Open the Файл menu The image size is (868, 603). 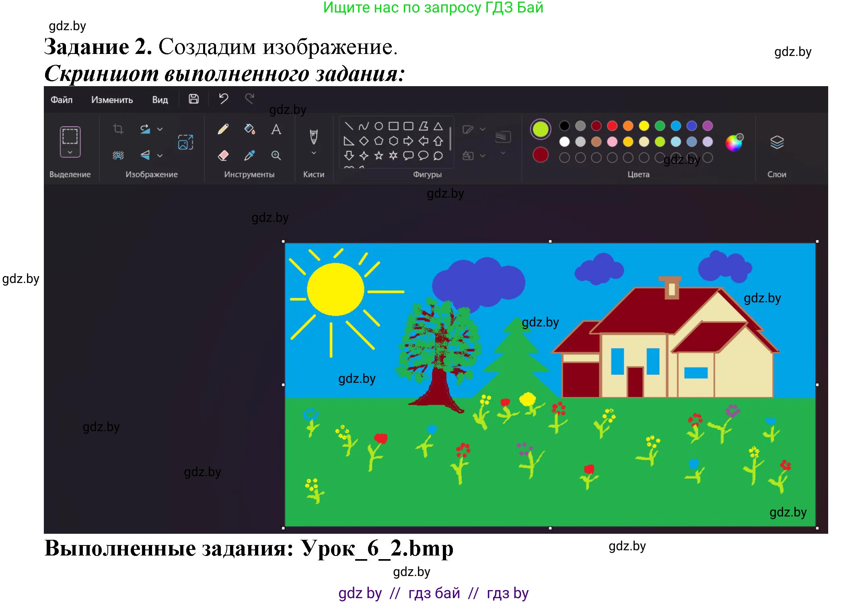(62, 100)
